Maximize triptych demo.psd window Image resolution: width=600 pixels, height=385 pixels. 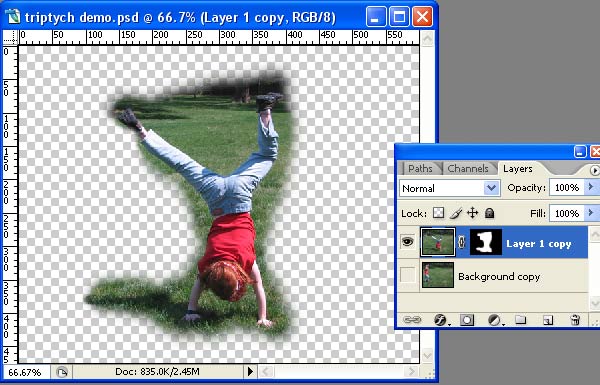399,17
